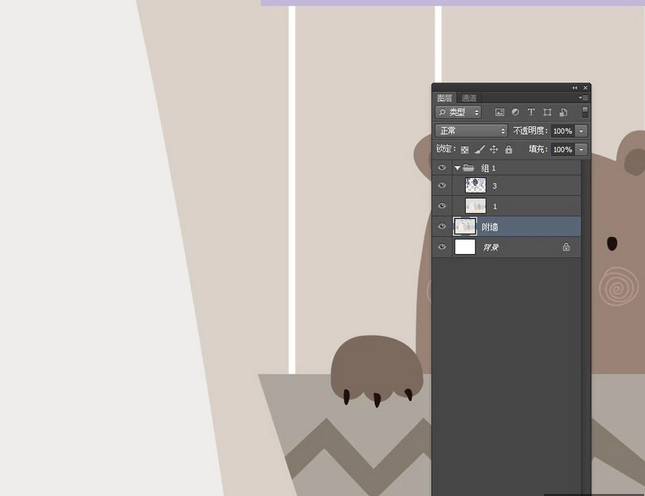Click the lock transparent pixels icon
This screenshot has width=645, height=496.
(x=465, y=149)
